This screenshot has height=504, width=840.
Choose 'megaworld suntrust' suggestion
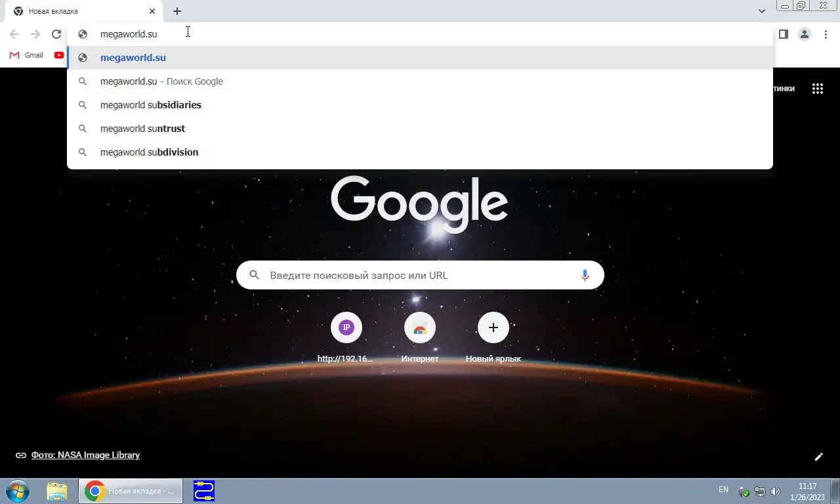pos(420,129)
